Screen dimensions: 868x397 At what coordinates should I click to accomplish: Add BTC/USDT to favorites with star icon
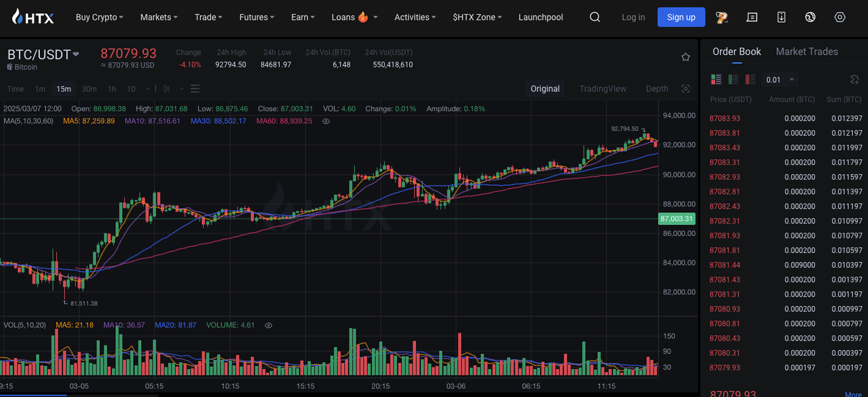[x=686, y=57]
